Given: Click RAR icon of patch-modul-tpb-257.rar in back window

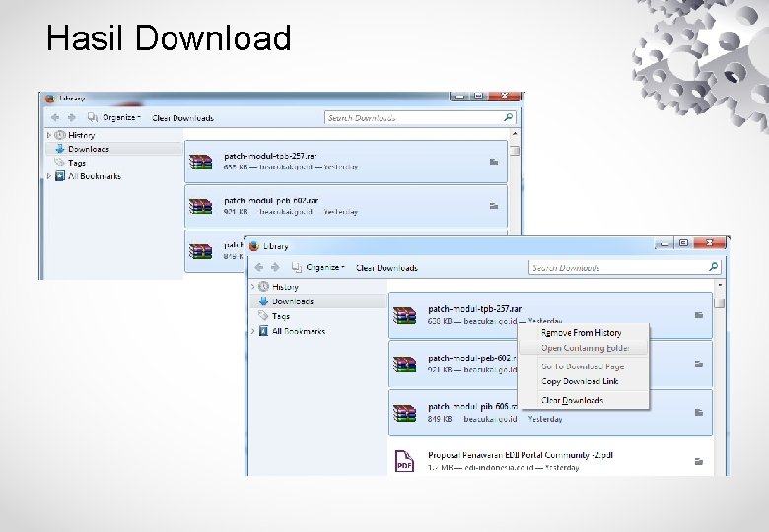Looking at the screenshot, I should [200, 162].
